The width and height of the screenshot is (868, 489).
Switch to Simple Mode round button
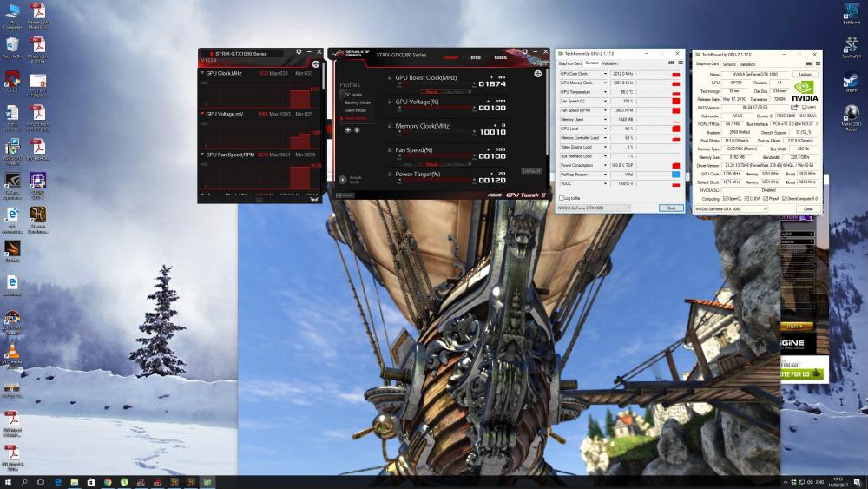click(343, 180)
